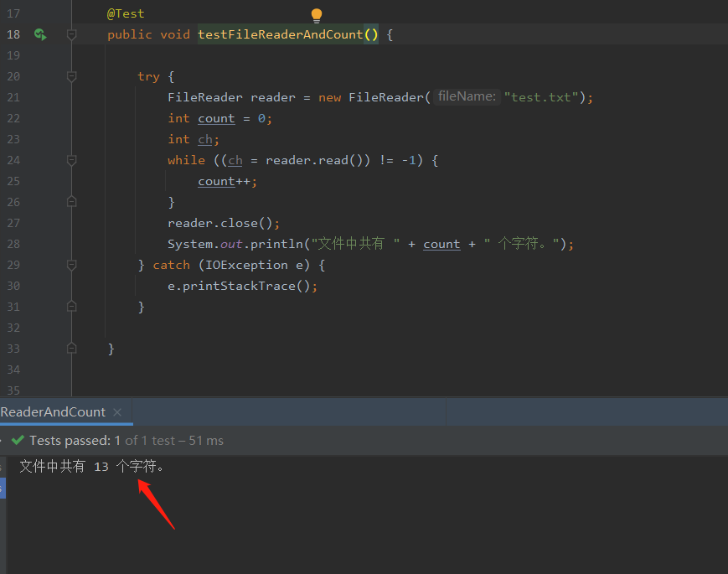The height and width of the screenshot is (574, 728).
Task: Collapse while loop fold marker at line 24
Action: pyautogui.click(x=71, y=160)
